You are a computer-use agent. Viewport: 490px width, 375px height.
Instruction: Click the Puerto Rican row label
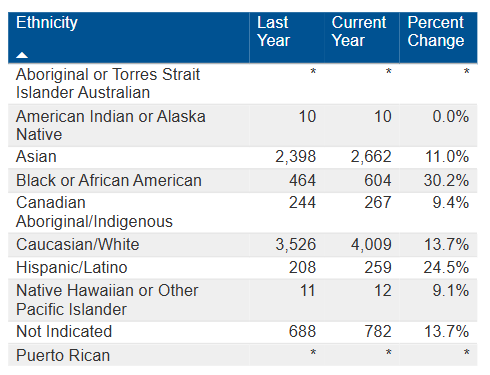63,355
